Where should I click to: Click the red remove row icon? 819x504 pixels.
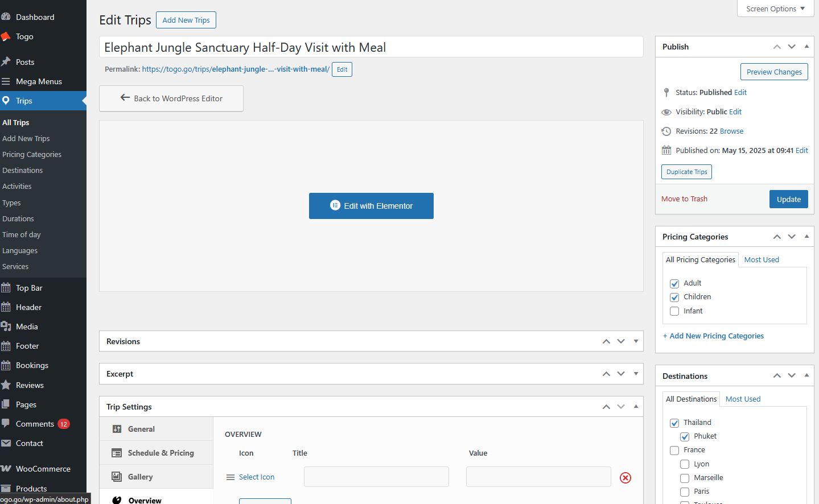625,478
